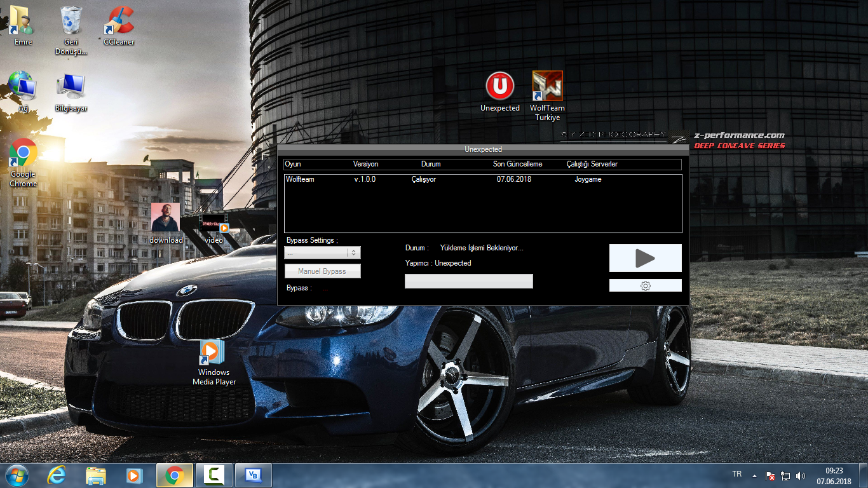The image size is (868, 488).
Task: Click the Son Güncelleme column header
Action: coord(518,164)
